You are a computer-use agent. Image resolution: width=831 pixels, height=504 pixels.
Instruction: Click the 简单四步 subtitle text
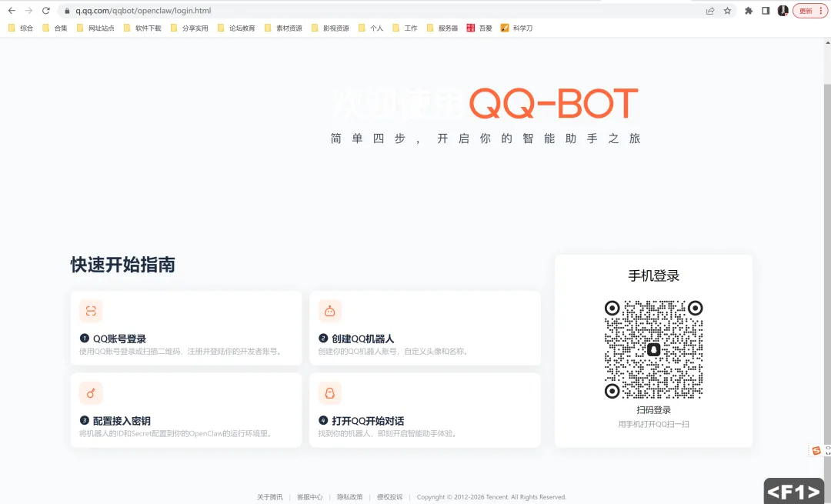tap(486, 139)
